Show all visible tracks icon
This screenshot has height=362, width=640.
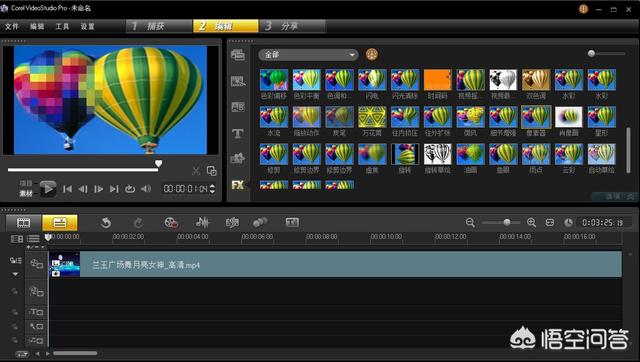(x=17, y=238)
